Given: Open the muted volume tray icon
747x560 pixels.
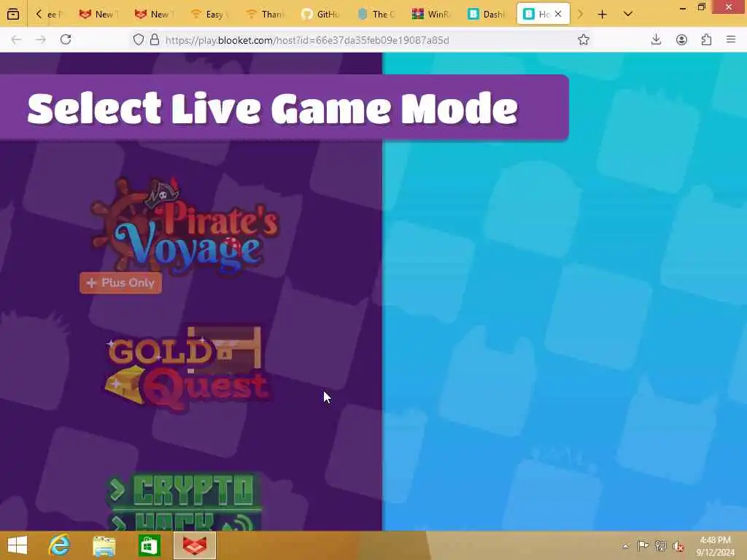Looking at the screenshot, I should (x=678, y=545).
